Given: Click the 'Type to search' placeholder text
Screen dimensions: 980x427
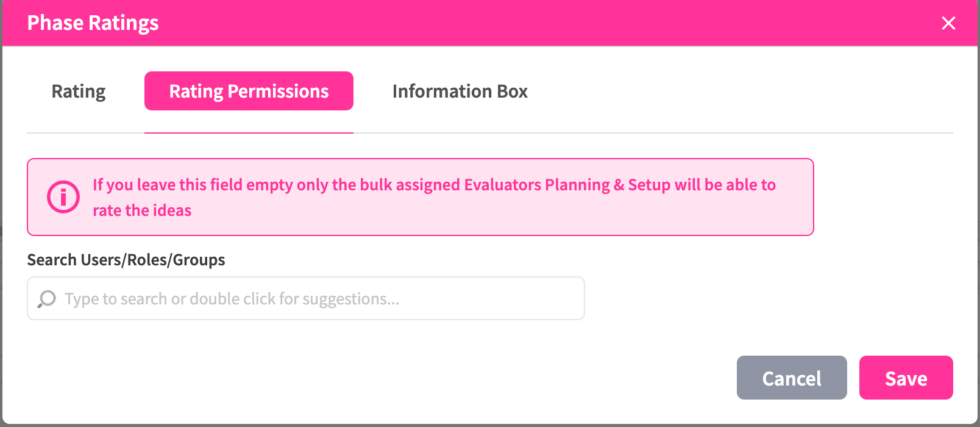Looking at the screenshot, I should [232, 299].
